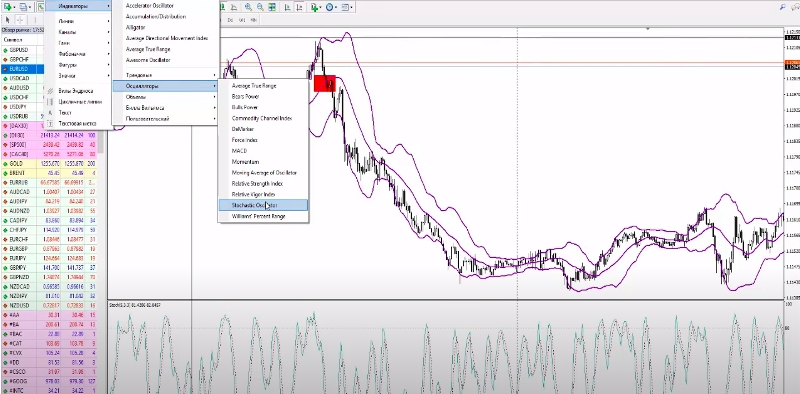Open the templates icon dropdown arrow

pyautogui.click(x=352, y=7)
